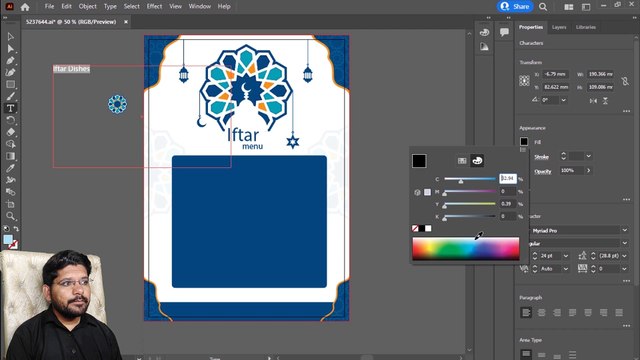Open the Type menu

coord(110,7)
